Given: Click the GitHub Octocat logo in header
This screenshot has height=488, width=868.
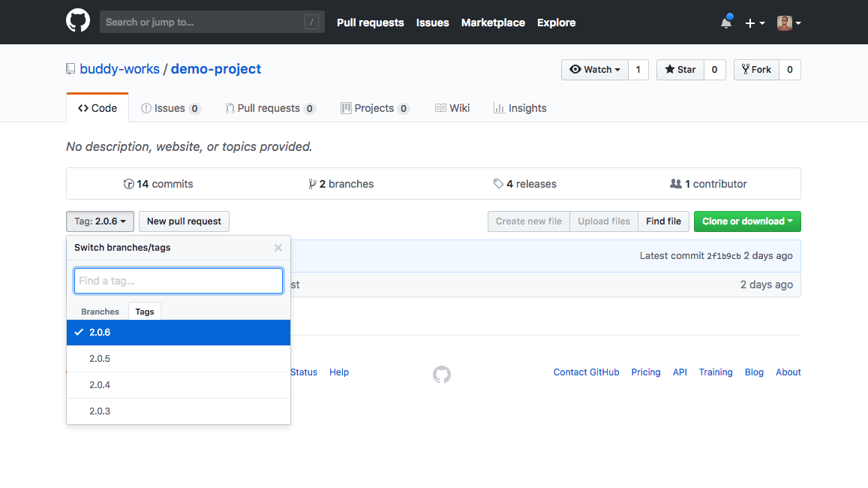Looking at the screenshot, I should pos(78,21).
